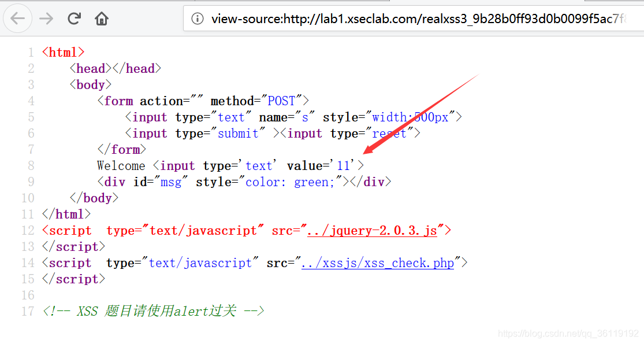
Task: Open the ../xssjs/xss_check.php script link
Action: [x=378, y=263]
